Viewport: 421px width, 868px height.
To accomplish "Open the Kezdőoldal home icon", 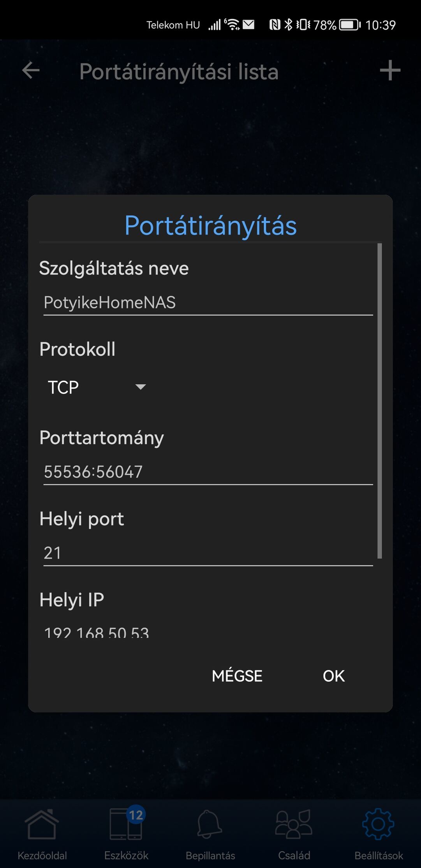I will point(42,824).
